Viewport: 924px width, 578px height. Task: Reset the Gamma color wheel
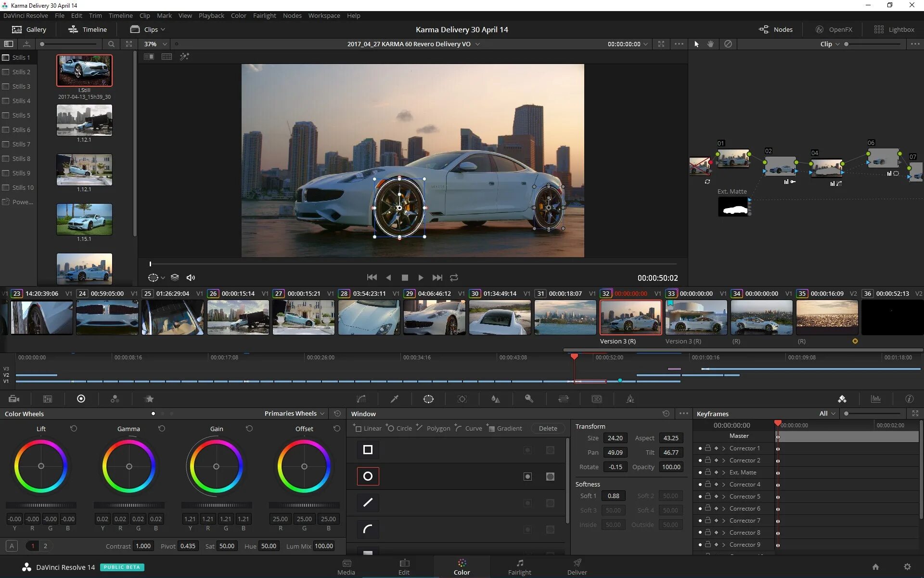coord(162,428)
